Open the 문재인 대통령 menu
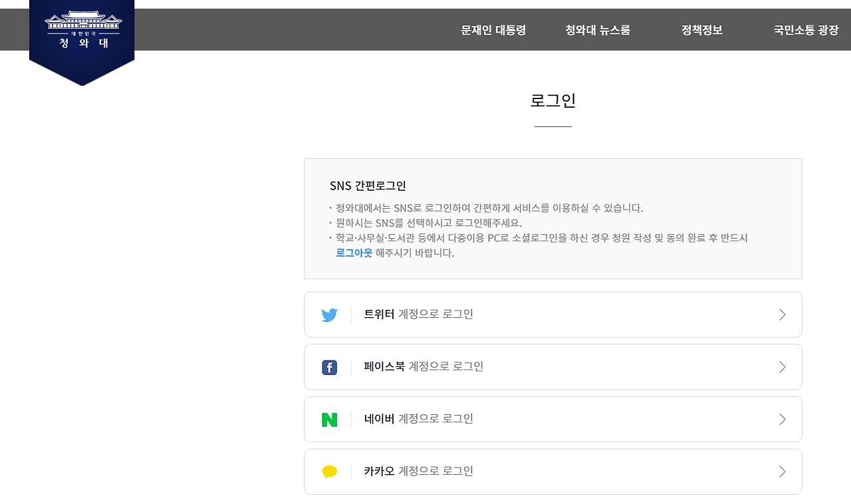This screenshot has height=504, width=851. pos(493,30)
